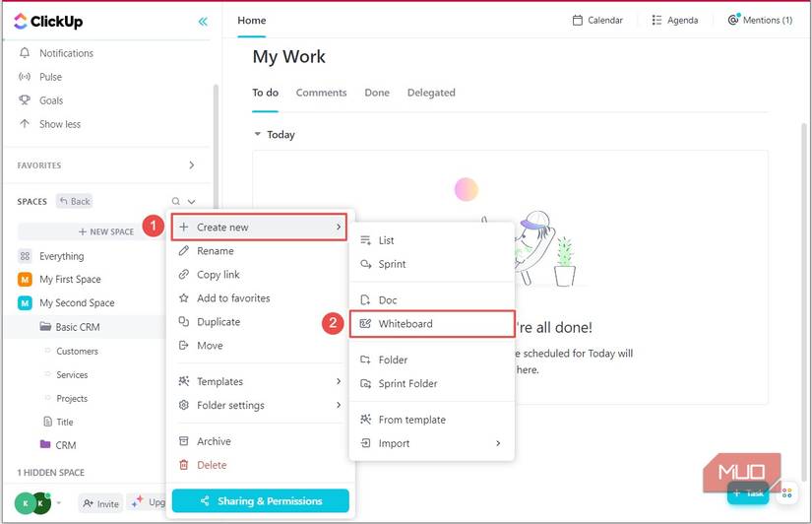
Task: Create a new Sprint
Action: coord(392,264)
